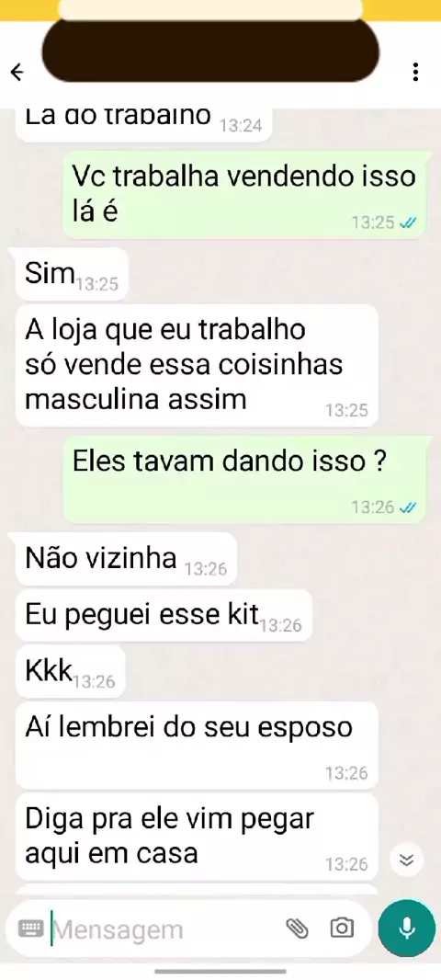Open the three-dot options menu

click(x=415, y=73)
